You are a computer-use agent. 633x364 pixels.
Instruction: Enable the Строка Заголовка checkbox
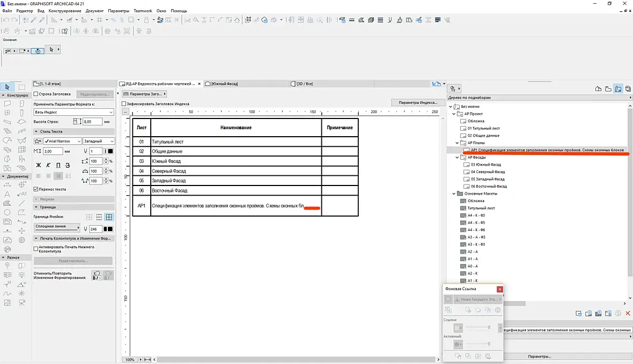point(36,94)
